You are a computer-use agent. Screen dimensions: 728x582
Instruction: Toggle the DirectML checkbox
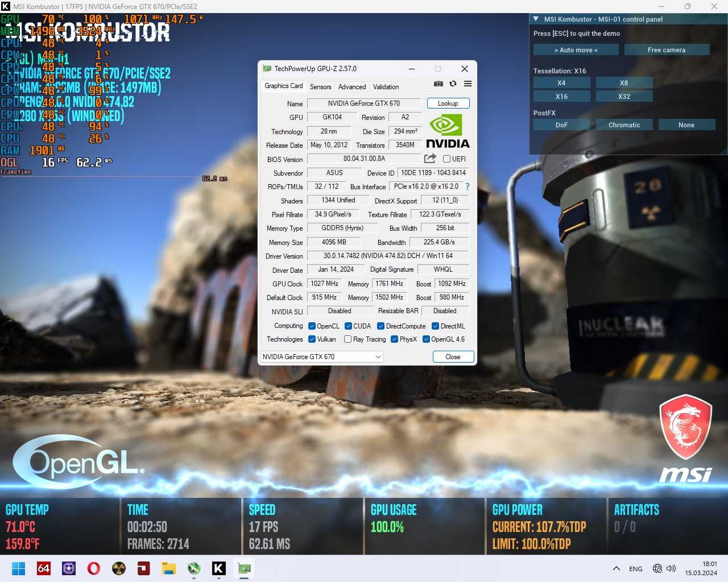(x=435, y=326)
